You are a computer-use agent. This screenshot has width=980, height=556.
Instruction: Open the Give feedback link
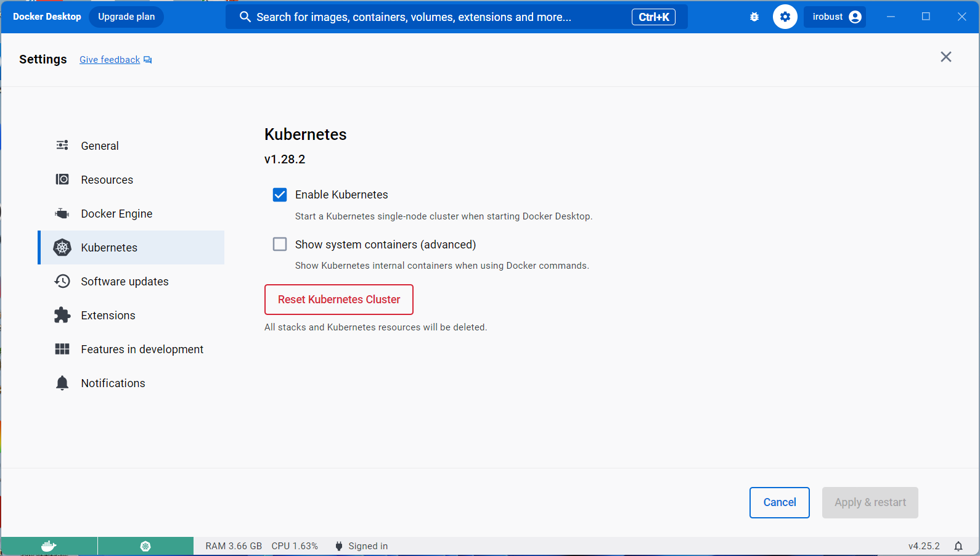pyautogui.click(x=115, y=60)
